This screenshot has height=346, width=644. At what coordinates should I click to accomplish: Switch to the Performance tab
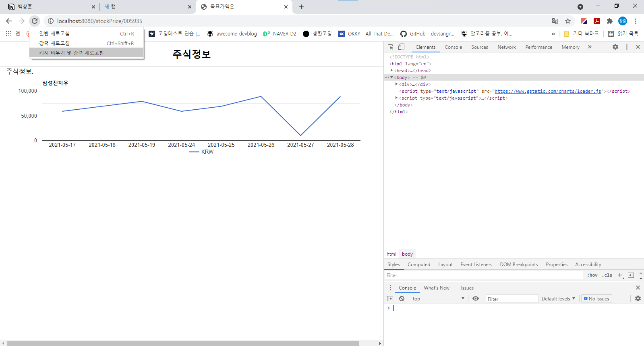click(x=538, y=47)
